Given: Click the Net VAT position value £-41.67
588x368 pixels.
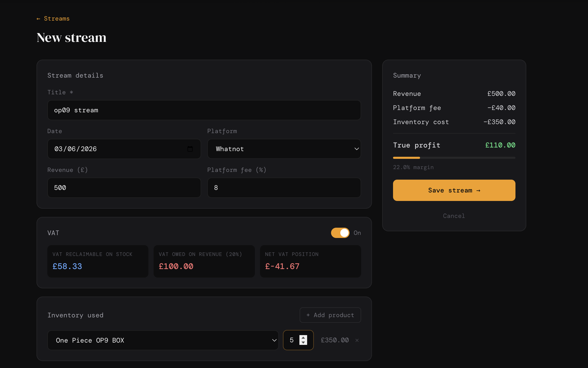Looking at the screenshot, I should click(282, 266).
